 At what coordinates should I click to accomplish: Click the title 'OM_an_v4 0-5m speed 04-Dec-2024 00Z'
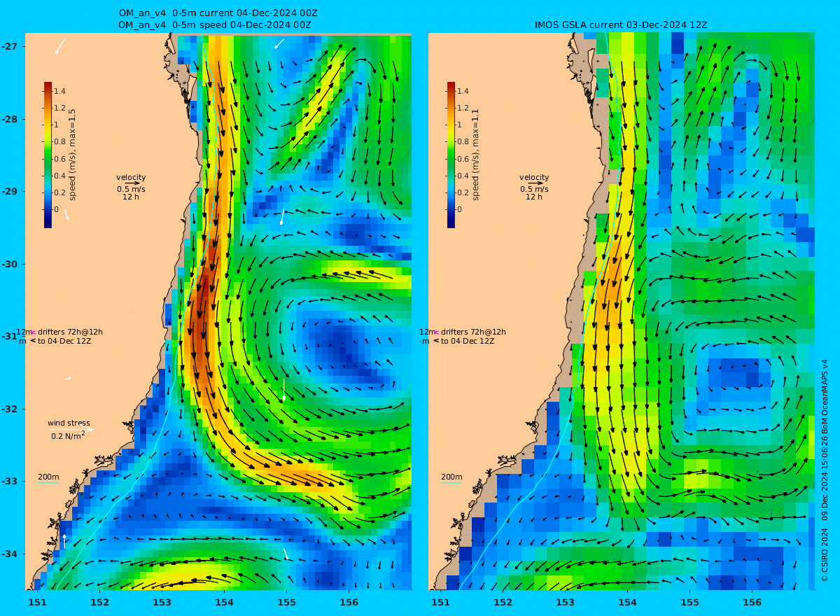coord(215,24)
